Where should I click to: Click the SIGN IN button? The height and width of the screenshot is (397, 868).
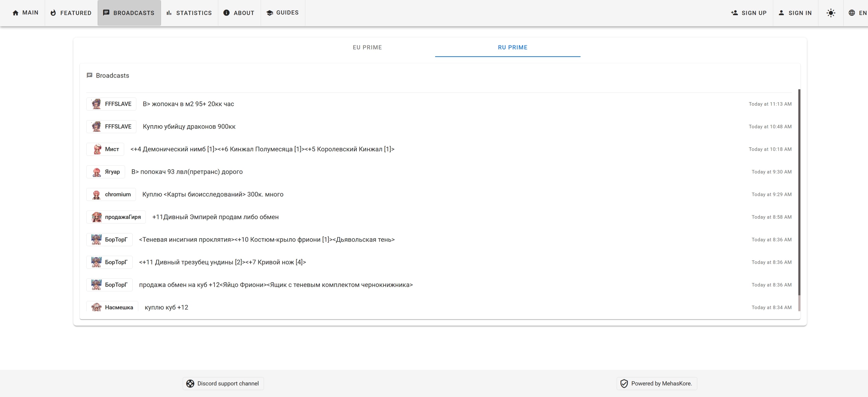coord(795,13)
